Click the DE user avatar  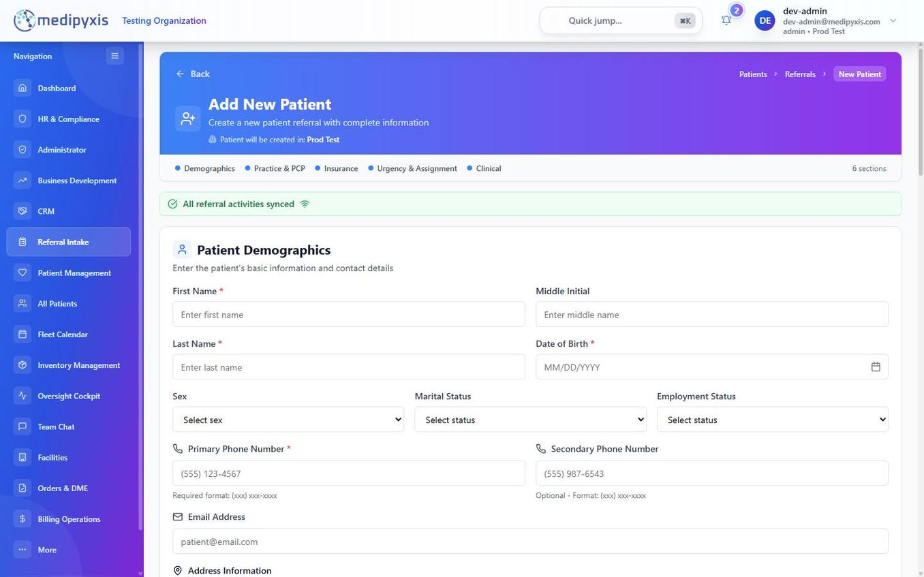pyautogui.click(x=765, y=20)
